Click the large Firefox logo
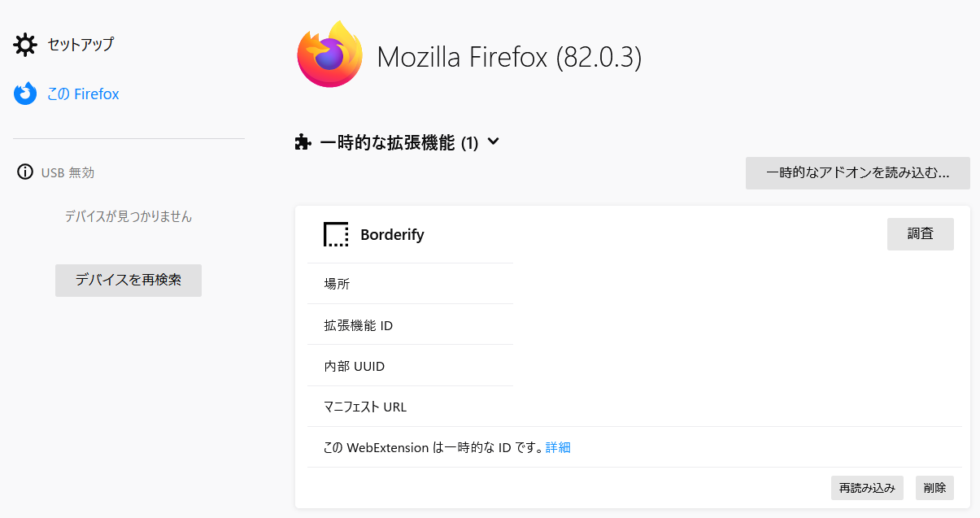 click(329, 54)
